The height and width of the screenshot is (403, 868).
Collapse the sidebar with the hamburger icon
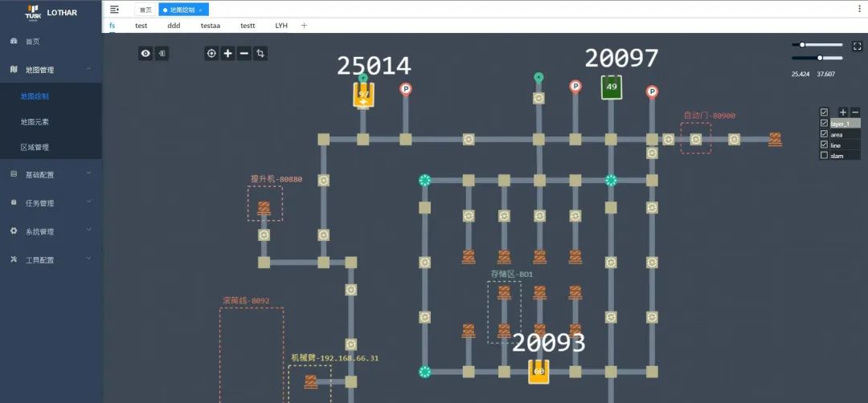tap(114, 10)
